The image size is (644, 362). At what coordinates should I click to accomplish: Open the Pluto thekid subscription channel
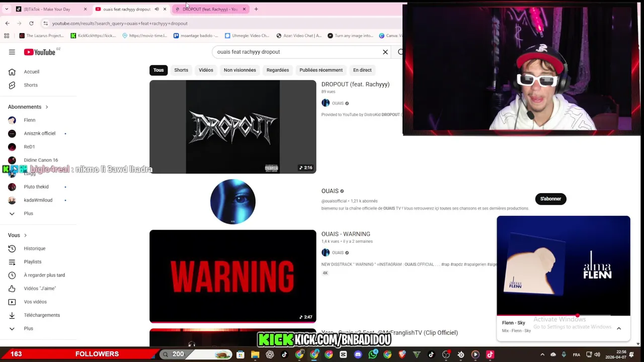(36, 187)
